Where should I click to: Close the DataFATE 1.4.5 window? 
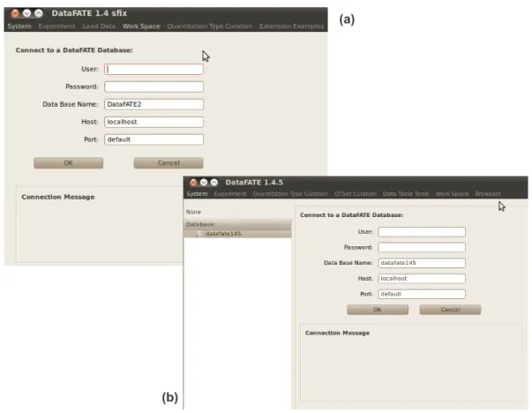click(193, 183)
